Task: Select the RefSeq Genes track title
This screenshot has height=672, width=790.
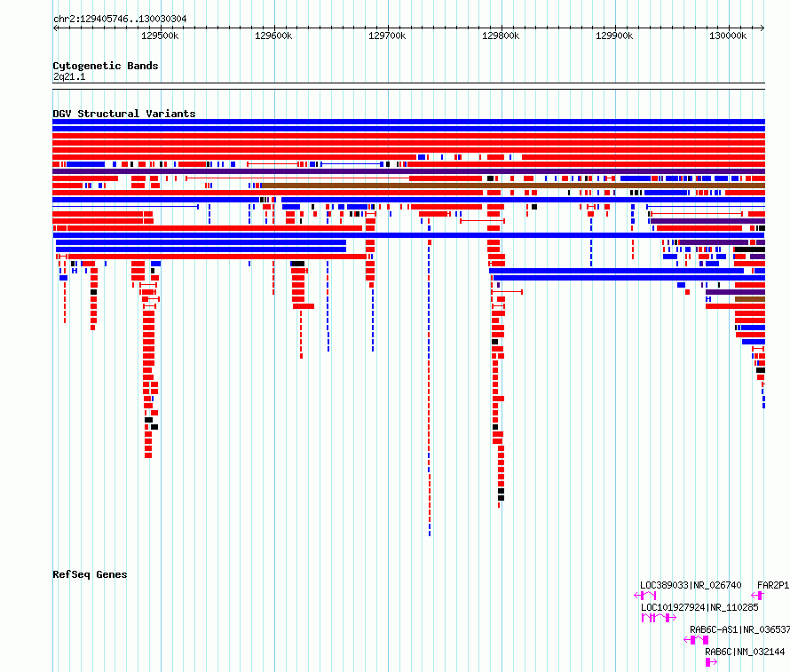Action: pyautogui.click(x=90, y=574)
